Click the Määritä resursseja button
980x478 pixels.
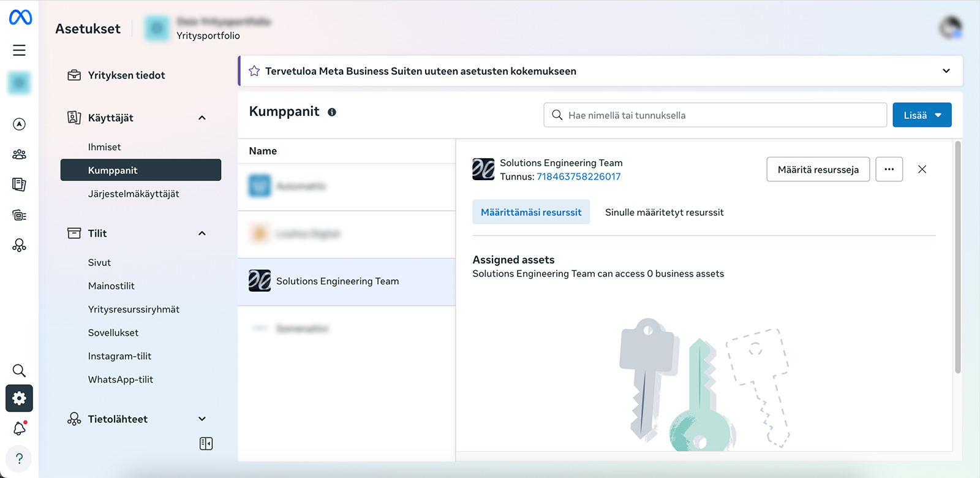[x=818, y=170]
